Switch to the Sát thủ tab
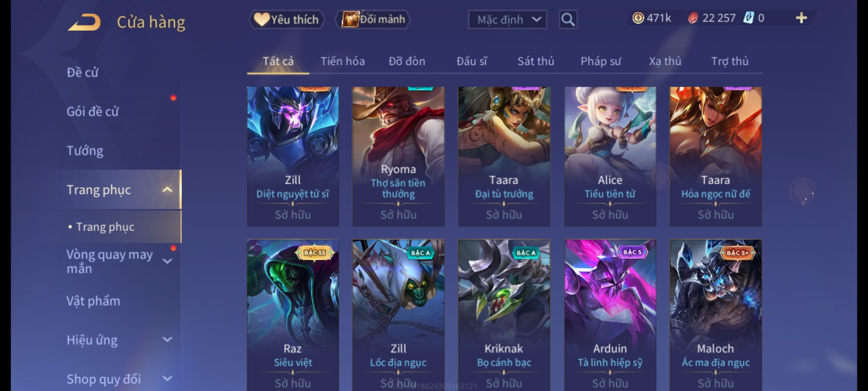868x391 pixels. tap(536, 61)
